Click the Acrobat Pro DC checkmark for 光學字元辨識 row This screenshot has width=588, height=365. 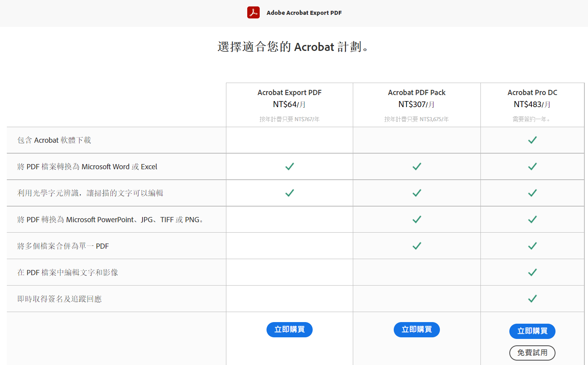532,193
